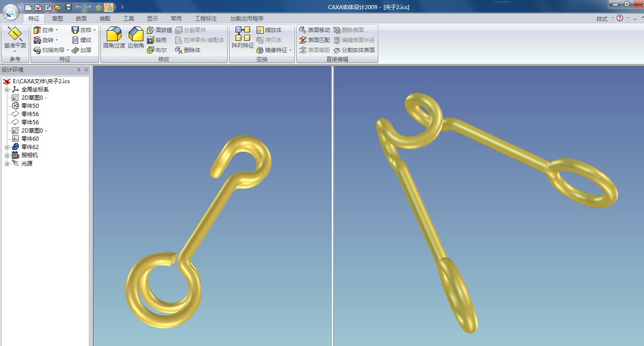The width and height of the screenshot is (644, 346).
Task: Expand the 光源 light source node
Action: coord(7,164)
